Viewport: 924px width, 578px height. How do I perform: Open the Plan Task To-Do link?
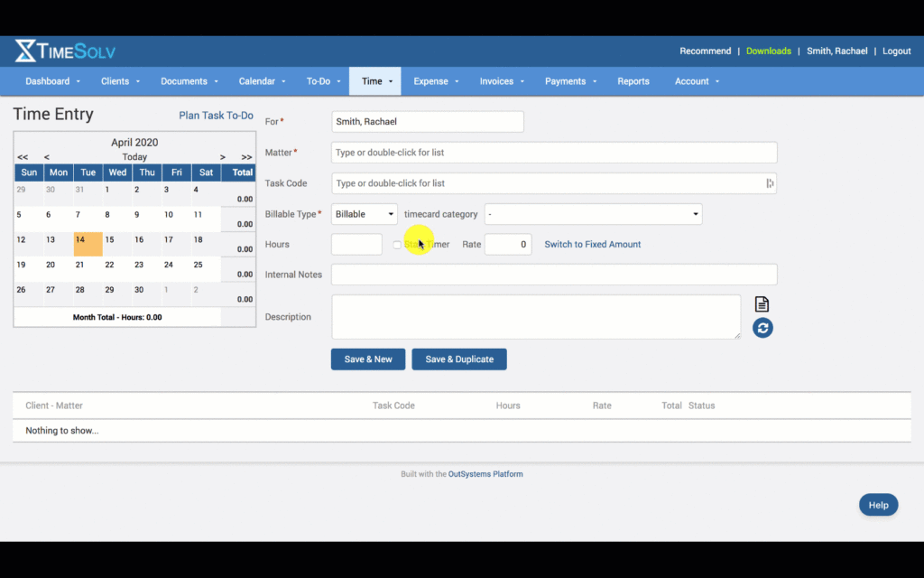pos(216,116)
